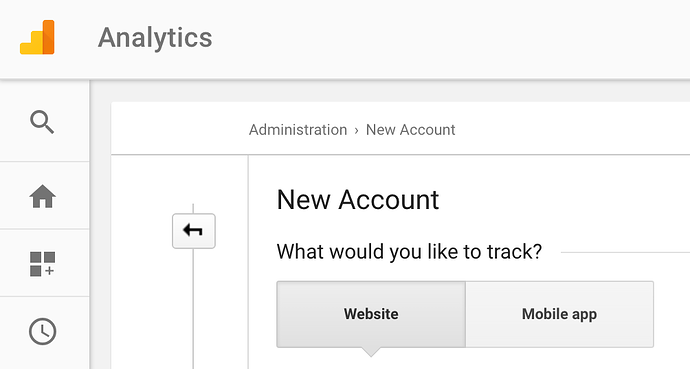This screenshot has width=690, height=369.
Task: Open Real-Time reports via clock icon
Action: [x=43, y=331]
